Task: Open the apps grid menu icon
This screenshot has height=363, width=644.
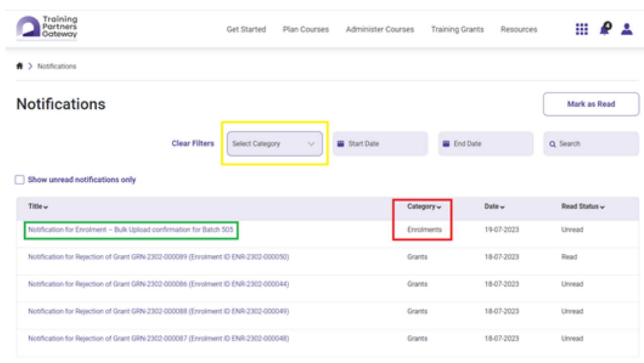Action: point(582,29)
